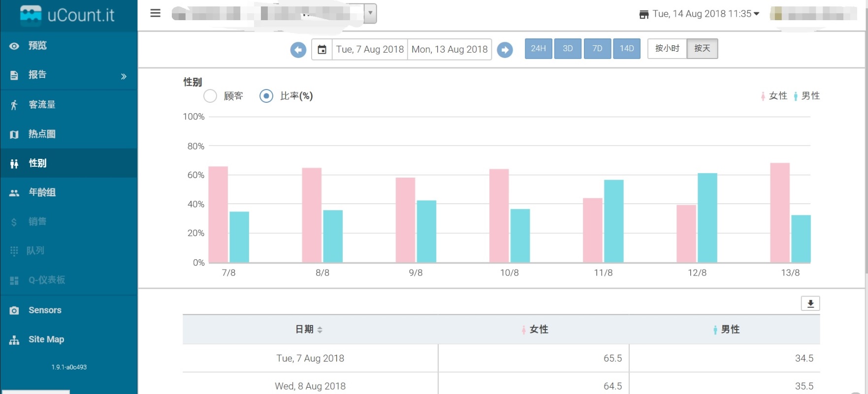Select the 24H range button
This screenshot has width=868, height=394.
(x=539, y=49)
